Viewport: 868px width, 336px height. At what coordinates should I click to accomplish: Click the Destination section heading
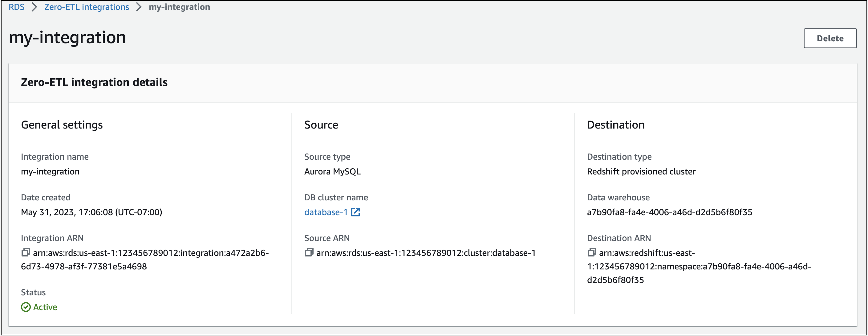(x=616, y=125)
